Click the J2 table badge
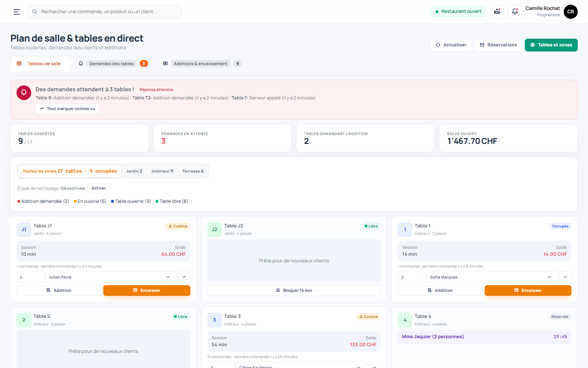The image size is (588, 368). point(215,230)
